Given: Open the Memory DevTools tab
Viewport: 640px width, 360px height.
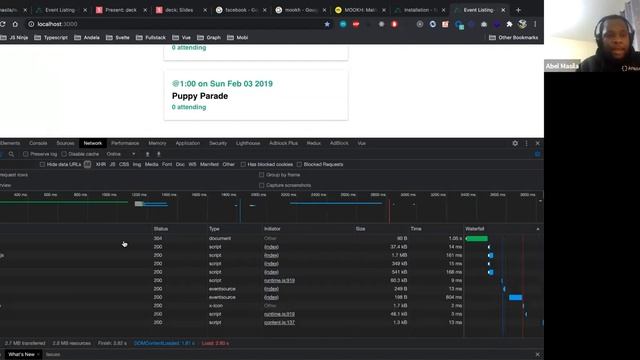Looking at the screenshot, I should click(157, 143).
